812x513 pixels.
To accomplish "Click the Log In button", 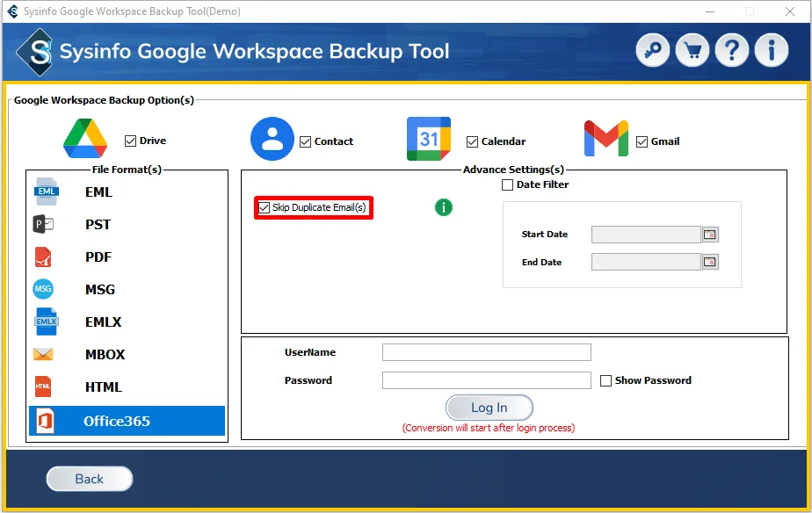I will [489, 408].
